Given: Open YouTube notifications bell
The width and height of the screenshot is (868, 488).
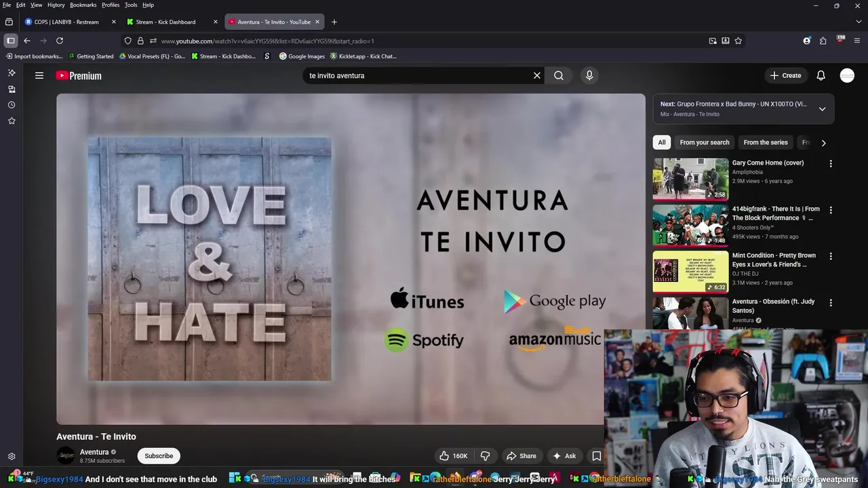Looking at the screenshot, I should pos(821,75).
